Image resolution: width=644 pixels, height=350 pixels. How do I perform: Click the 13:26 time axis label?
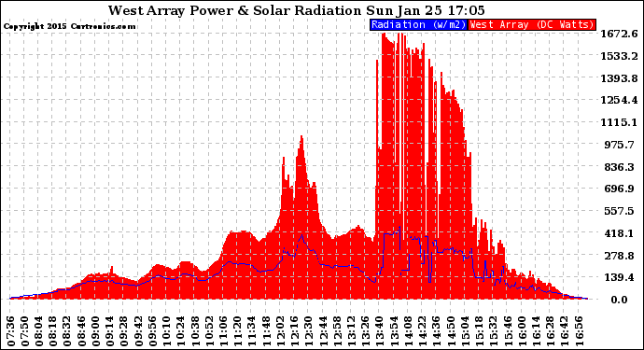pyautogui.click(x=366, y=331)
